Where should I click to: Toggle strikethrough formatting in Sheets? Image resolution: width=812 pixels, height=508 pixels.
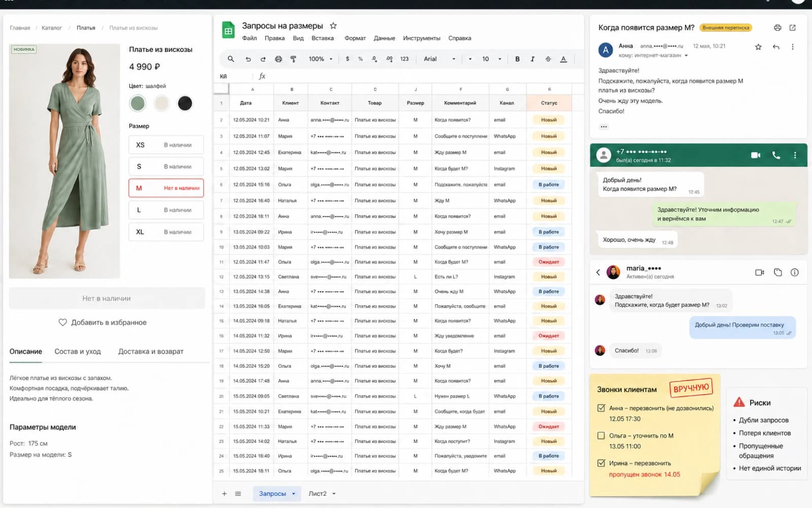pos(548,59)
